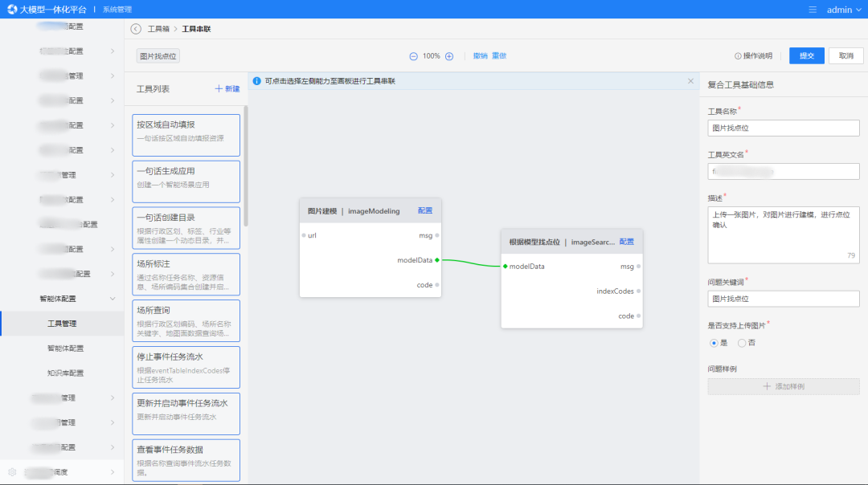Click the 新建 plus button
Viewport: 868px width, 485px height.
[x=227, y=89]
